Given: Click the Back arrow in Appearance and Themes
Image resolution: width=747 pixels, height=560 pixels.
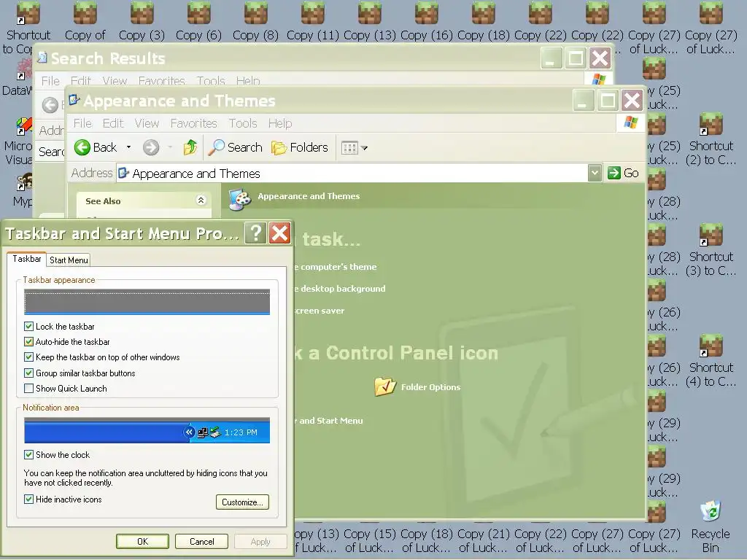Looking at the screenshot, I should click(x=82, y=147).
